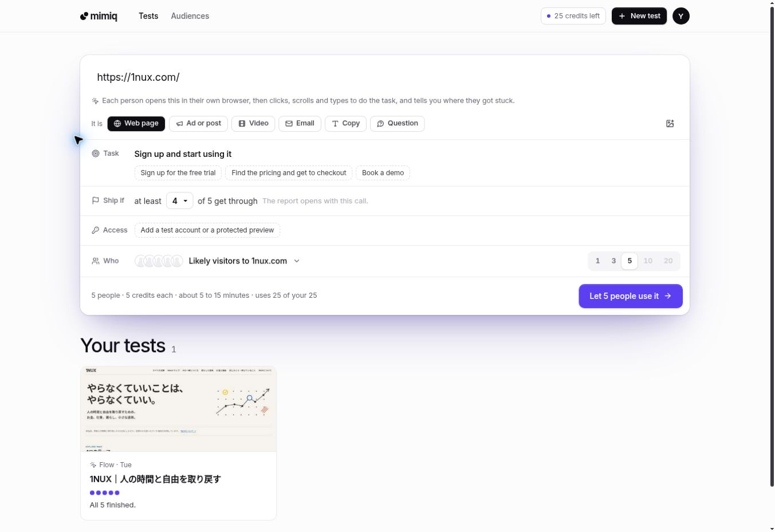Select the Question content type
This screenshot has height=532, width=775.
coord(397,124)
